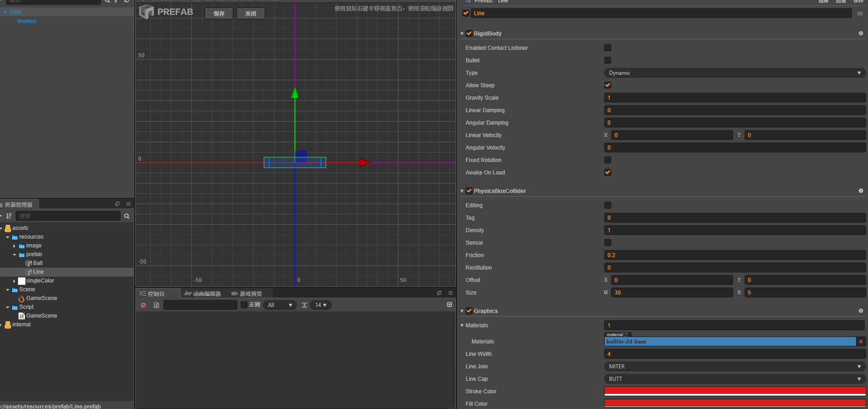The width and height of the screenshot is (868, 409).
Task: Pick the Fill Color red swatch
Action: point(734,404)
